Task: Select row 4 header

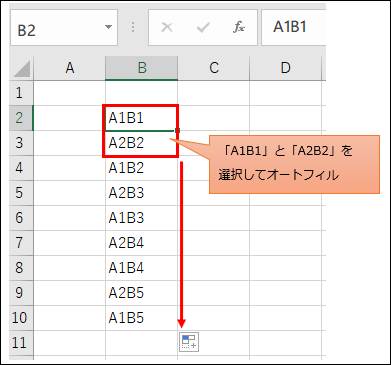Action: click(x=22, y=168)
